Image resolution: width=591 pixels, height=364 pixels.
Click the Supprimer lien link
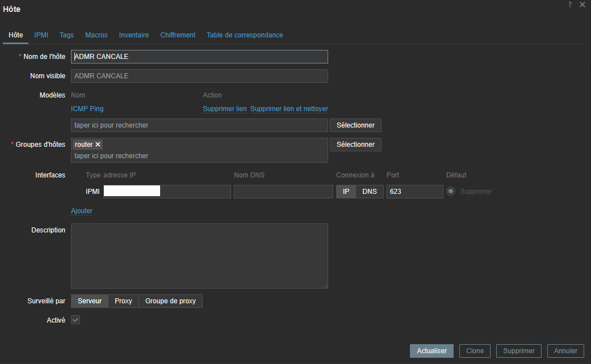click(x=225, y=109)
